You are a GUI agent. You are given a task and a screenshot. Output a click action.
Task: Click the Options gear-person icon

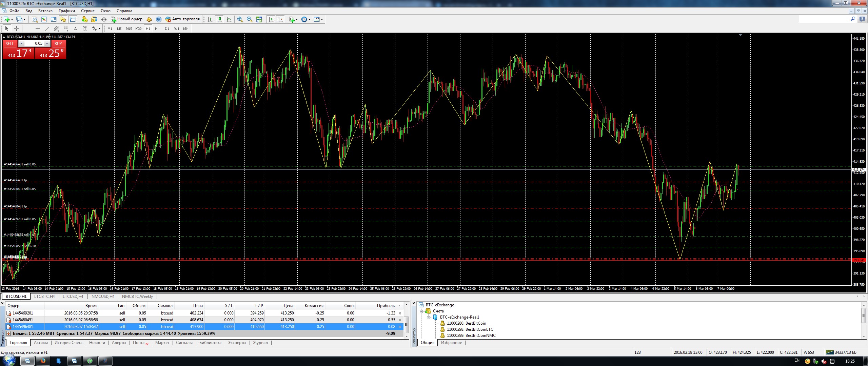(85, 19)
